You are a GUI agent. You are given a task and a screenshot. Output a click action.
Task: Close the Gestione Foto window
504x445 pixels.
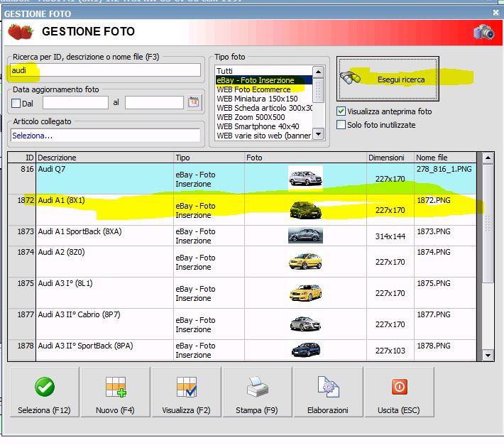[x=495, y=13]
